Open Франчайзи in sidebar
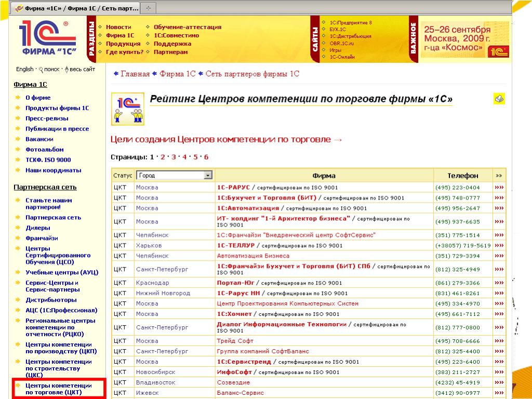Screen dimensions: 532x399 point(42,238)
